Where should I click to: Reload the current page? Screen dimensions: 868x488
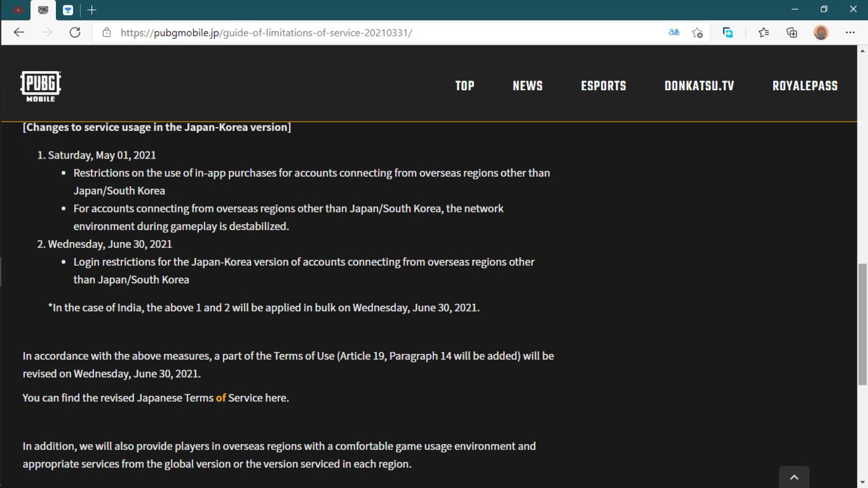[x=75, y=32]
